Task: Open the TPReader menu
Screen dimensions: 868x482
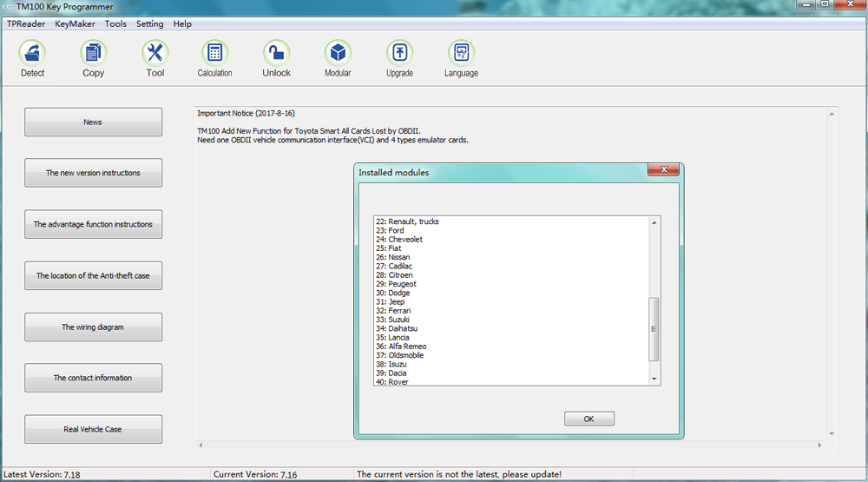Action: click(26, 23)
